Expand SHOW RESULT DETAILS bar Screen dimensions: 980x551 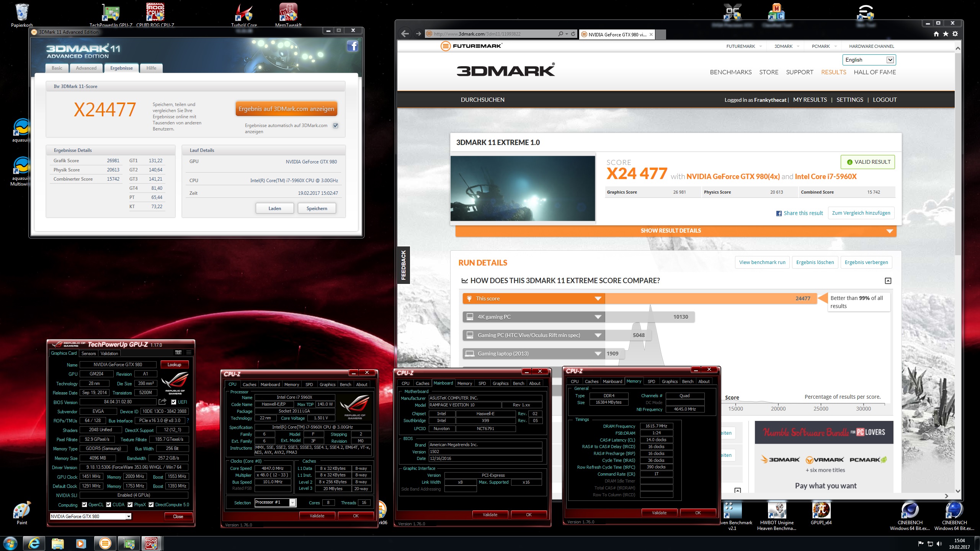coord(676,231)
